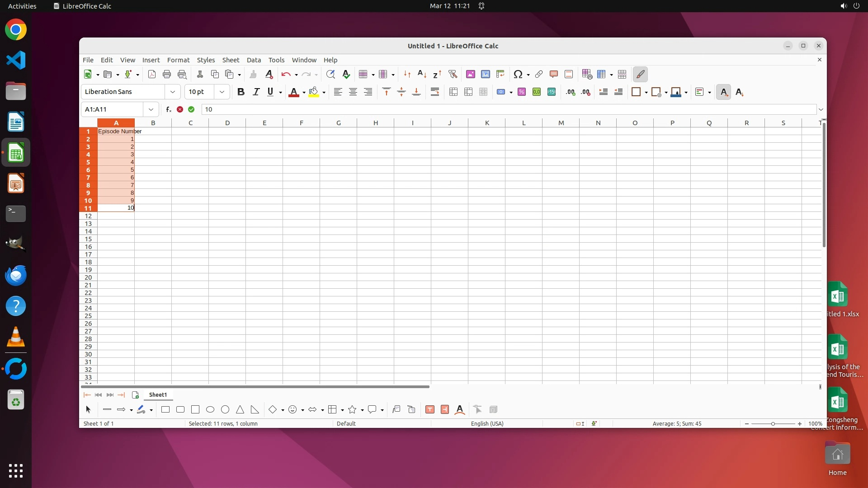Format selection as percent
868x488 pixels.
click(521, 92)
